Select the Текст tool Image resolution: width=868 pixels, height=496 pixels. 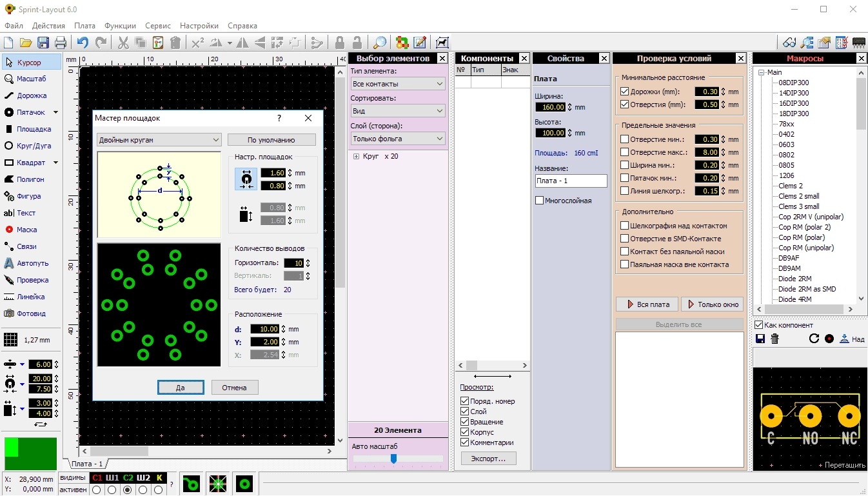coord(31,213)
